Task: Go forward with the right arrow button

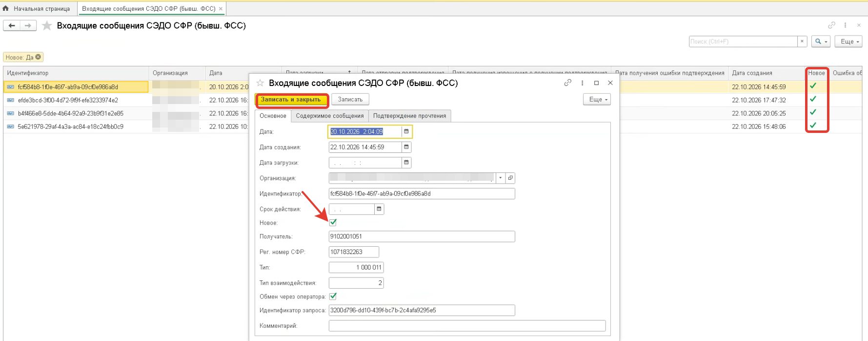Action: pos(28,25)
